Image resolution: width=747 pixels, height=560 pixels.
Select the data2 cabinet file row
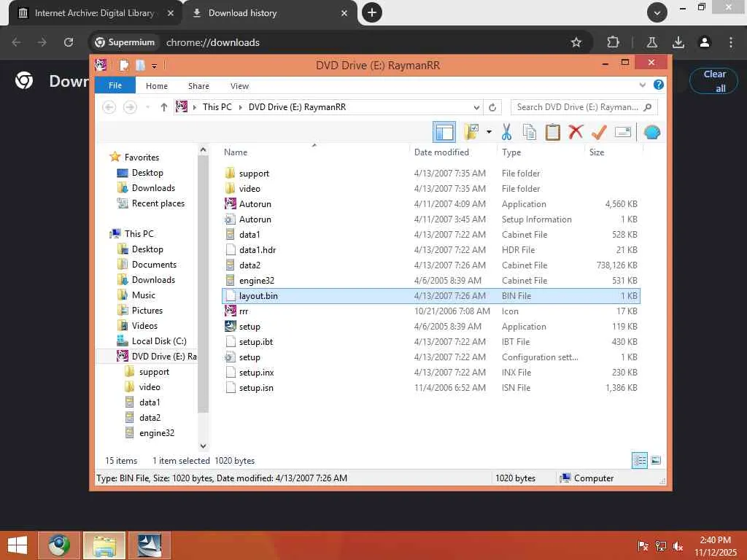pos(430,265)
